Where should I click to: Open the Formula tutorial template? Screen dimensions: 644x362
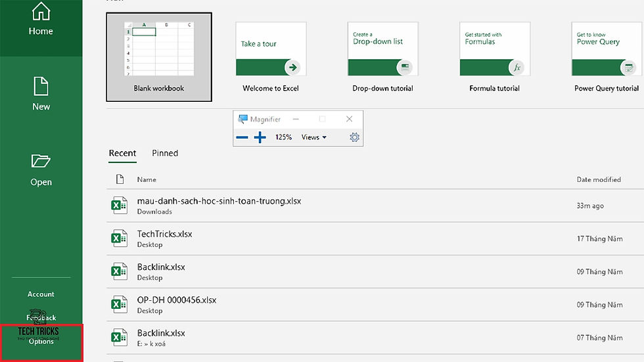pos(494,57)
